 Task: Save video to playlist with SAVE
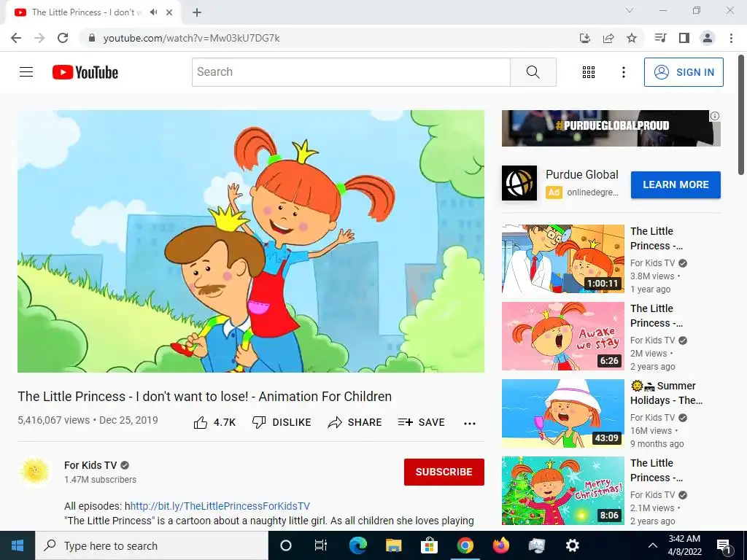point(422,422)
